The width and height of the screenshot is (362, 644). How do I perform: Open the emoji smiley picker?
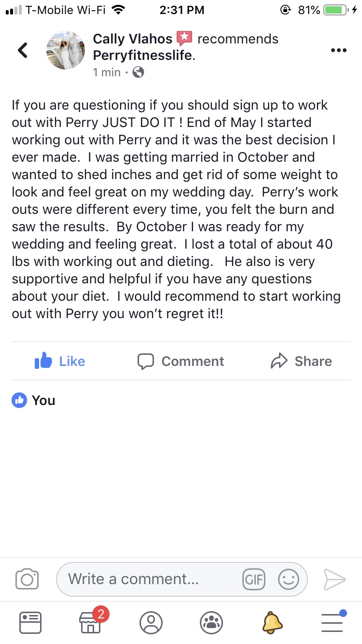click(289, 579)
